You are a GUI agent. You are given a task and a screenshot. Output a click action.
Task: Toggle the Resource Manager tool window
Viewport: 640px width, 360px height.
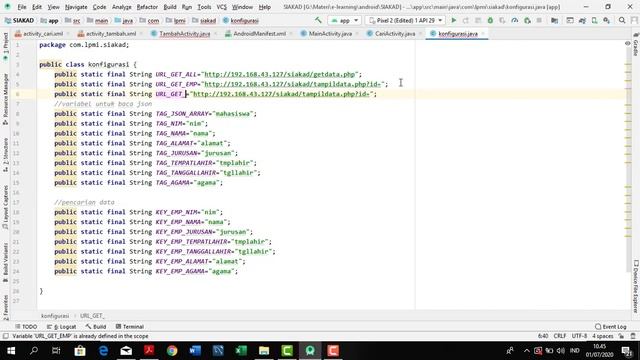point(5,99)
